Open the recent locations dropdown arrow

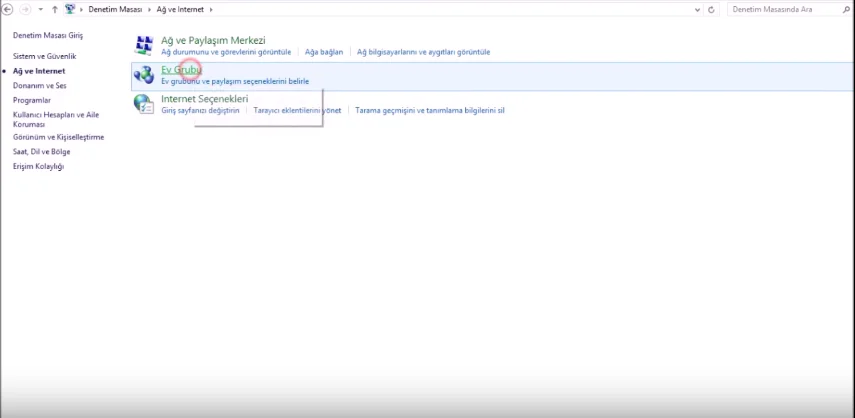(40, 10)
